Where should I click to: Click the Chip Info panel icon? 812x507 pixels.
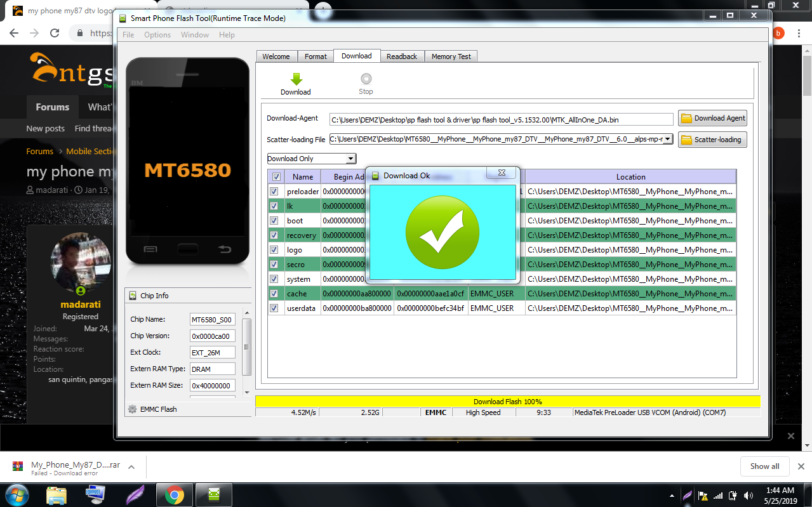pos(133,296)
